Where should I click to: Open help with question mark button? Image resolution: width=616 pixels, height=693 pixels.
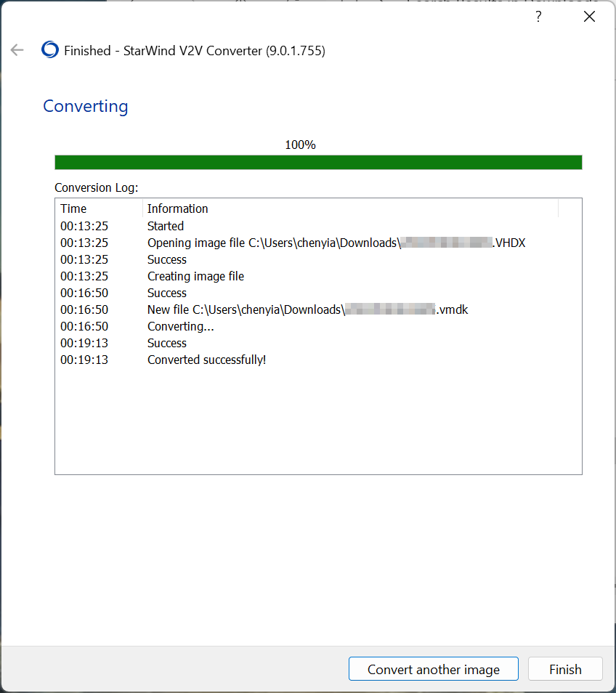click(x=538, y=17)
